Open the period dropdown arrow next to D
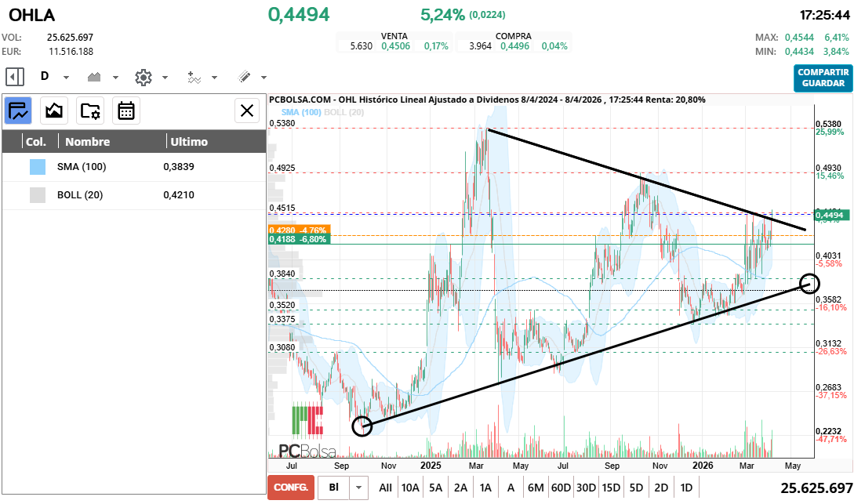 tap(66, 77)
